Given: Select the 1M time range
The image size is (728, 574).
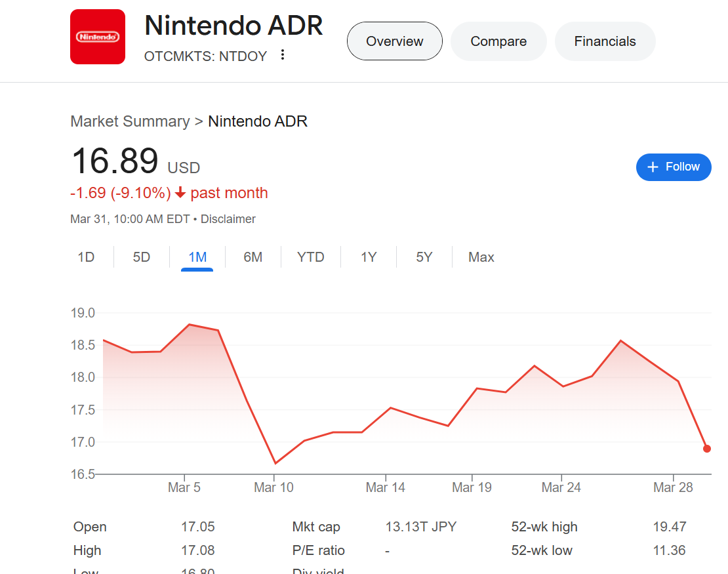Looking at the screenshot, I should pos(197,257).
